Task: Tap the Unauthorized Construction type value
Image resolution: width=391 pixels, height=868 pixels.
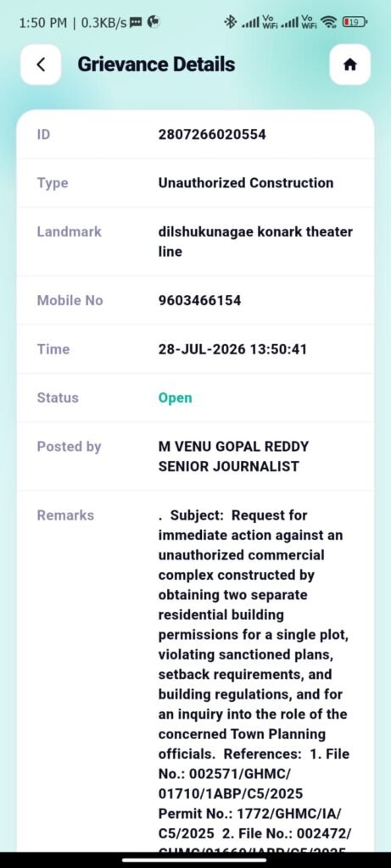Action: [246, 183]
